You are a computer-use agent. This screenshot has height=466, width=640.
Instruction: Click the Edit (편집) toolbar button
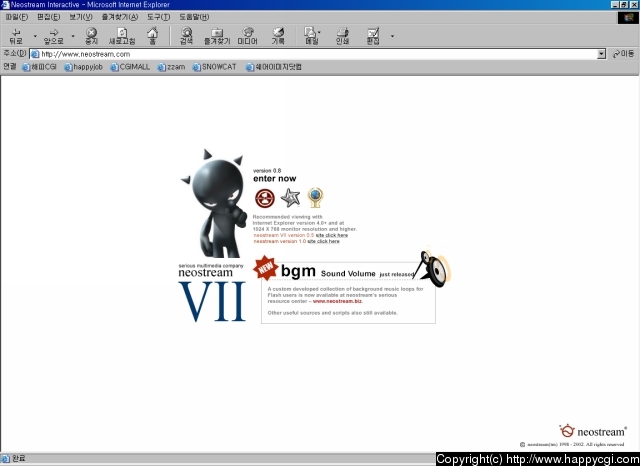373,36
